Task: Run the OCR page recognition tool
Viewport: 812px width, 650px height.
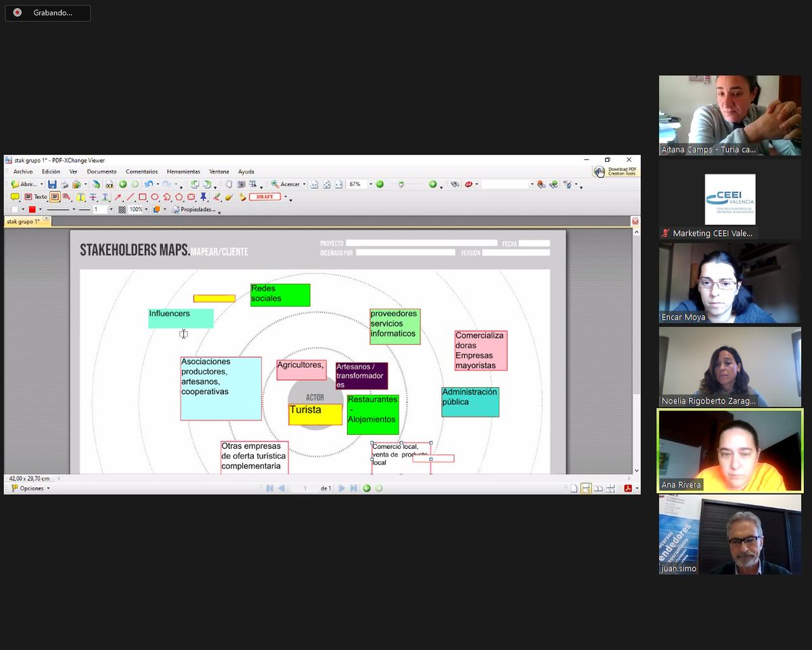Action: (x=110, y=184)
